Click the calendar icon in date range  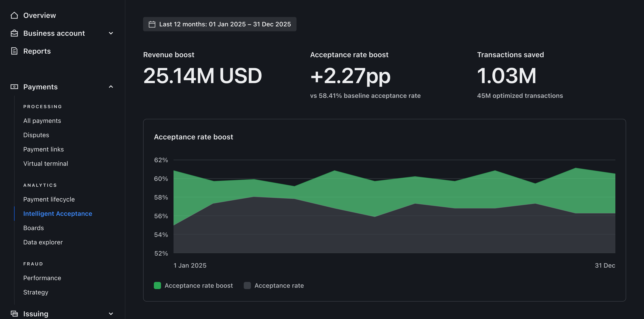point(152,24)
